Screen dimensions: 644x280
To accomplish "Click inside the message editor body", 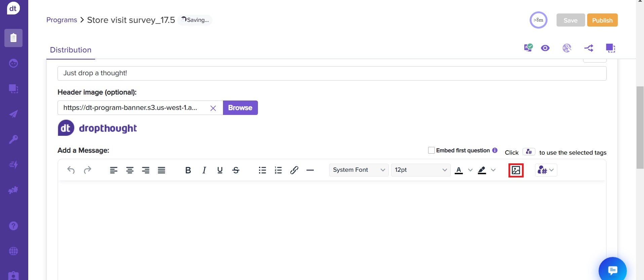I will [332, 230].
